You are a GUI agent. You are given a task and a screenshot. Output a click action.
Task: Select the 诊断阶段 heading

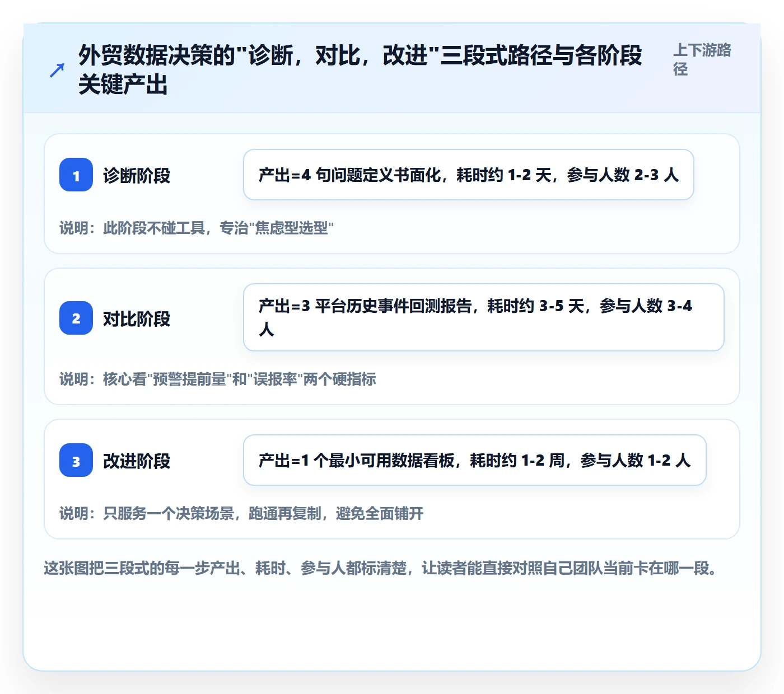click(137, 175)
